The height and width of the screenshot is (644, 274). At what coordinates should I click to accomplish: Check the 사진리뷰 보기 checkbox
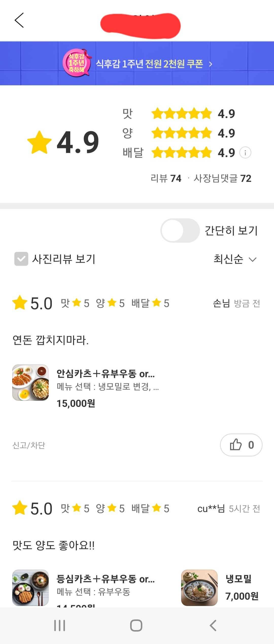click(21, 259)
